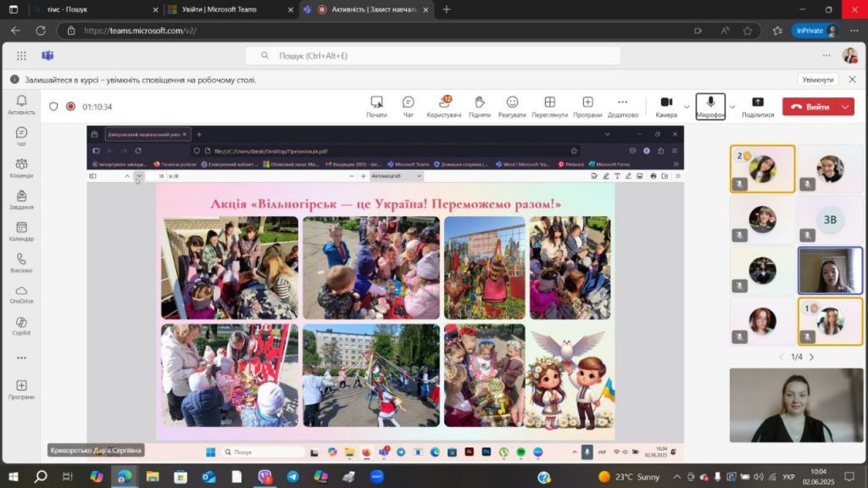Screen dimensions: 868x488
Task: Select the ЗВ participant tile
Action: point(830,219)
